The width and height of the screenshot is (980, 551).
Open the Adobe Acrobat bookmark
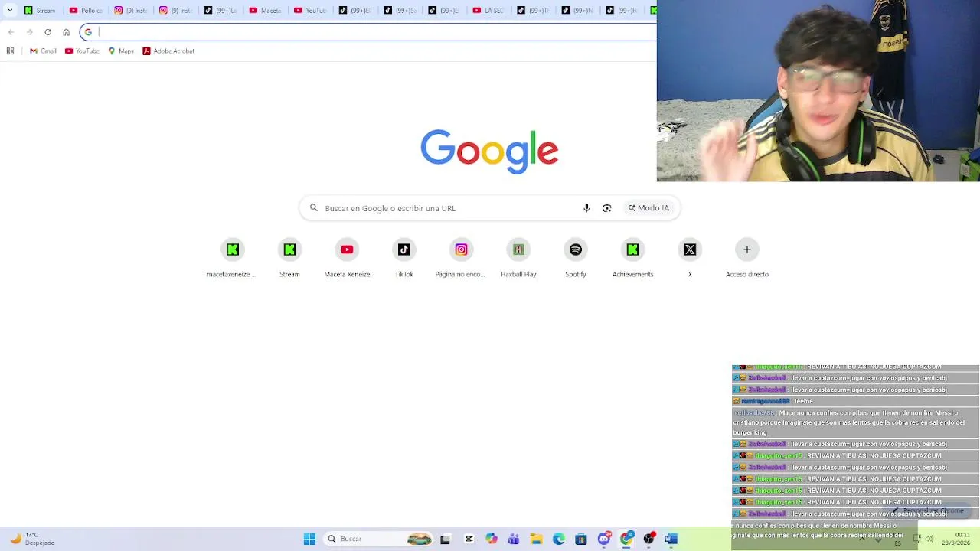[x=168, y=51]
